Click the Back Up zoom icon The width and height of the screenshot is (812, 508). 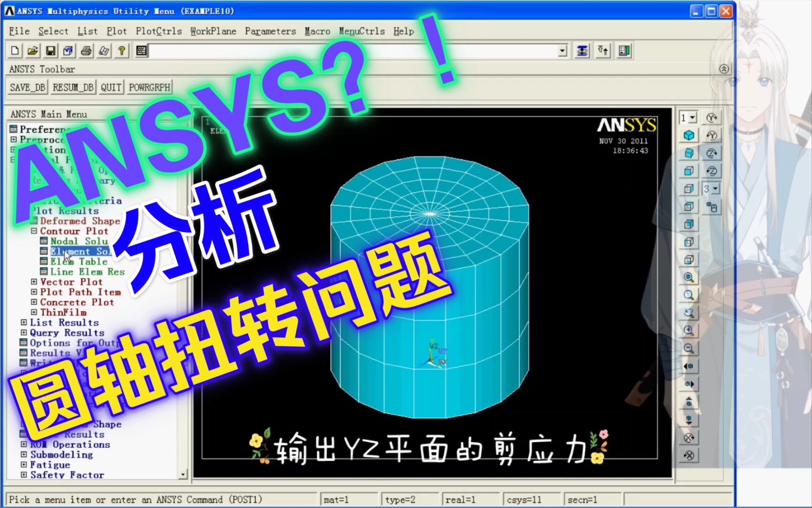[689, 313]
